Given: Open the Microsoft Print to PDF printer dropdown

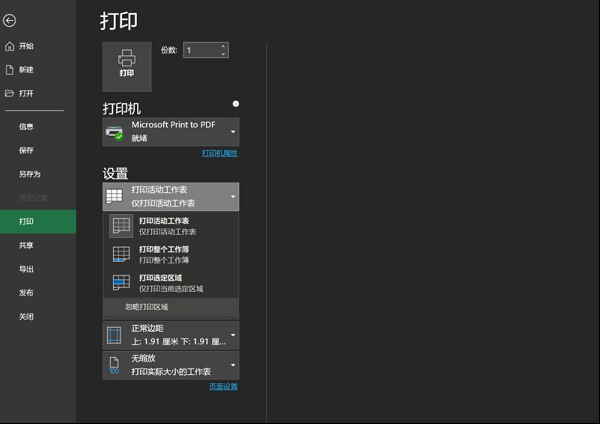Looking at the screenshot, I should click(171, 132).
